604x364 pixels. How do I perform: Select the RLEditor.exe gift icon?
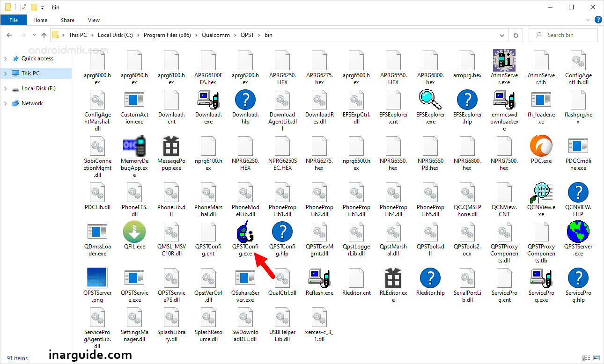pos(393,278)
